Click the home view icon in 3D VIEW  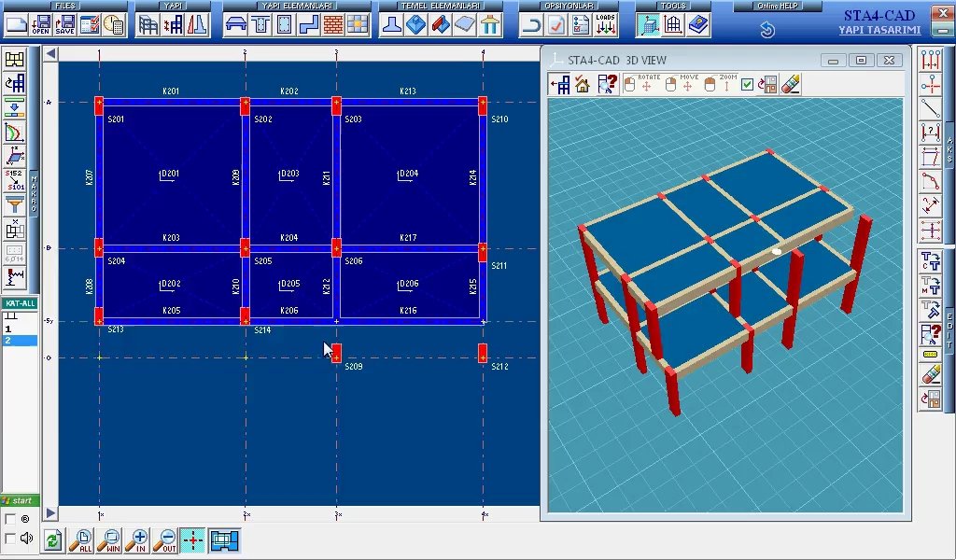pyautogui.click(x=583, y=84)
